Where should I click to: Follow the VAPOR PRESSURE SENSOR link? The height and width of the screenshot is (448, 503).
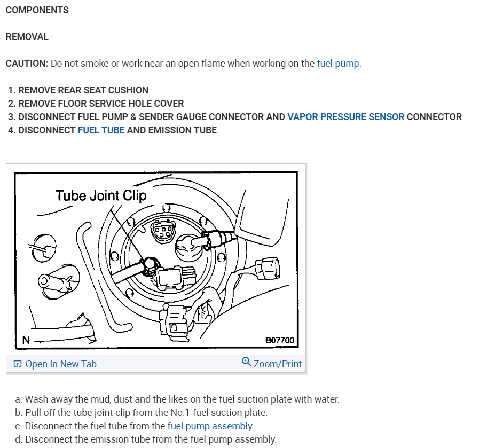pos(346,117)
